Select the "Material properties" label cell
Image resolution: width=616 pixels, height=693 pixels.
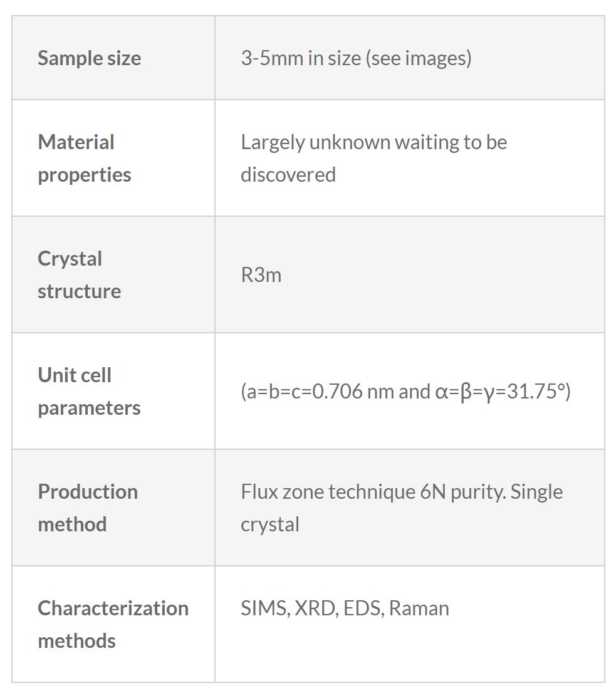click(x=85, y=158)
